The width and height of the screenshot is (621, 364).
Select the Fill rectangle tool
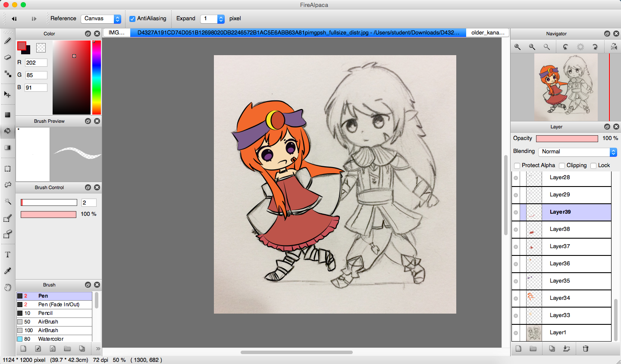(7, 115)
